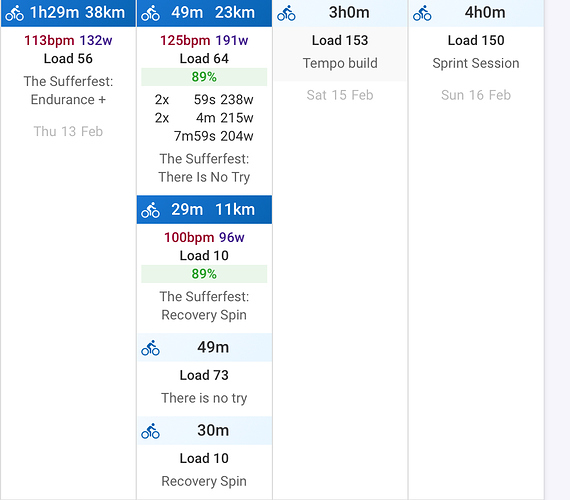This screenshot has height=500, width=570.
Task: Open the 1h29m 38km ride header
Action: point(68,13)
